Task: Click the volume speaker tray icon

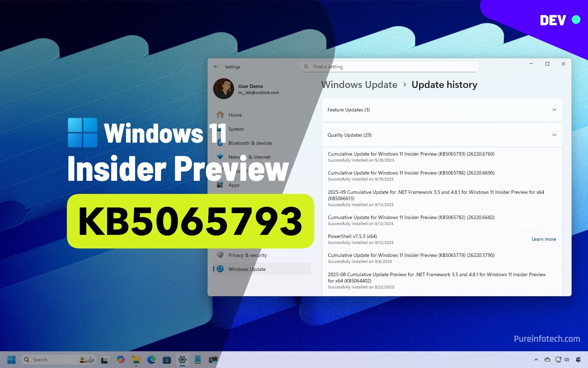Action: coord(567,360)
